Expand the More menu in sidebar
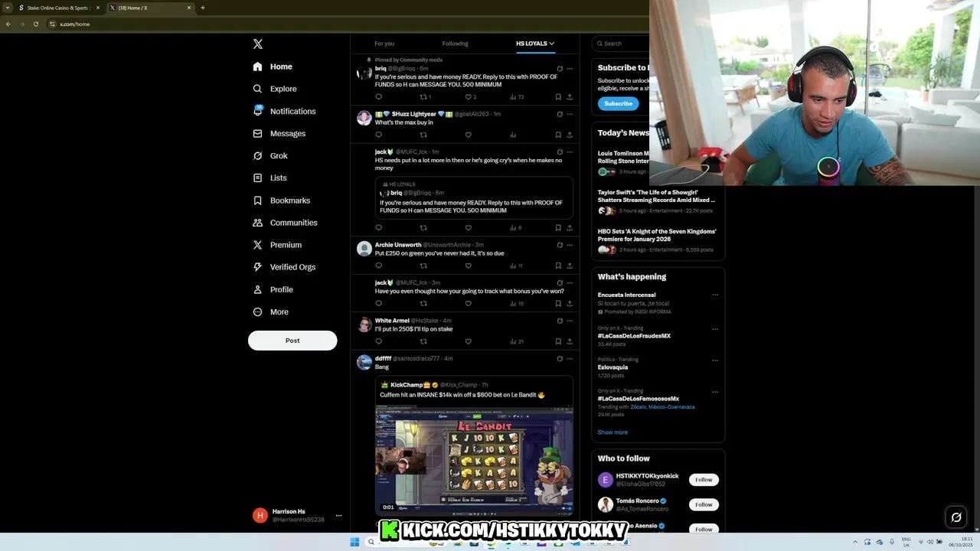 (270, 311)
